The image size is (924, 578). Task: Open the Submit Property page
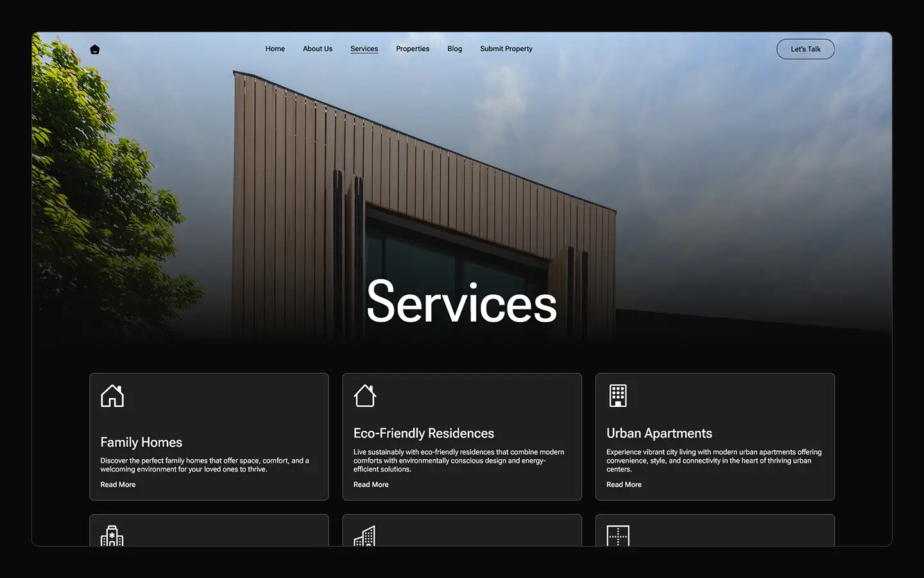(x=506, y=49)
